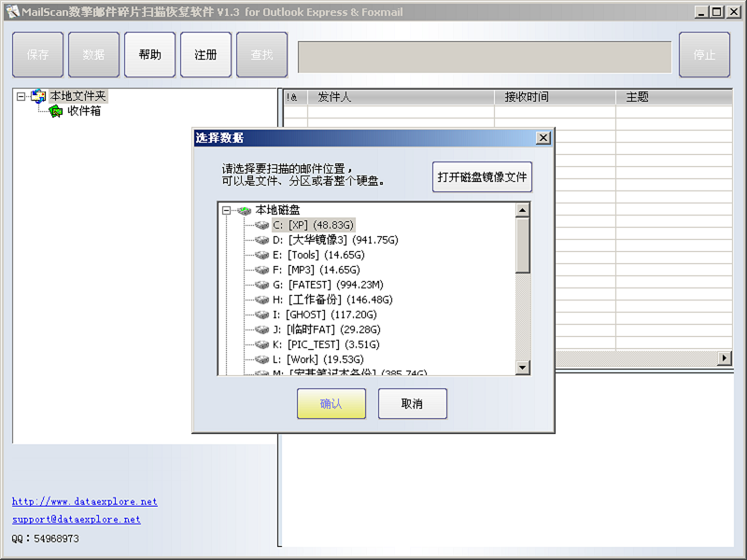Click the G: drive icon
Screen dimensions: 747x560
click(262, 285)
